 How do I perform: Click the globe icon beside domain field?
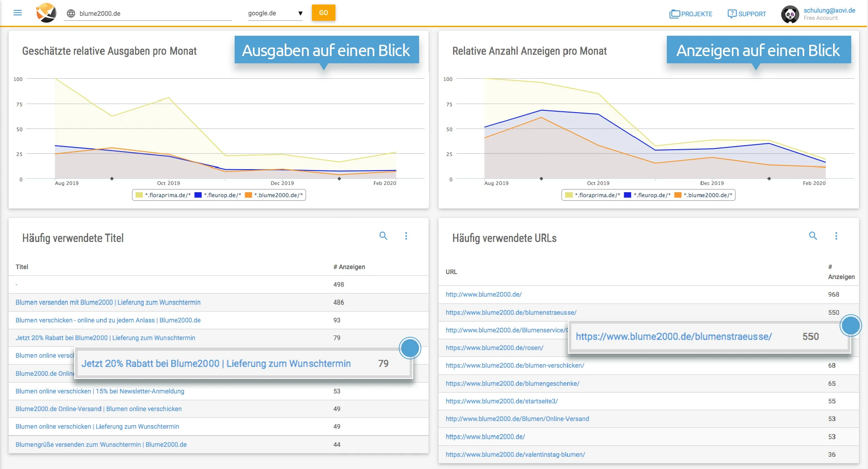[x=71, y=14]
